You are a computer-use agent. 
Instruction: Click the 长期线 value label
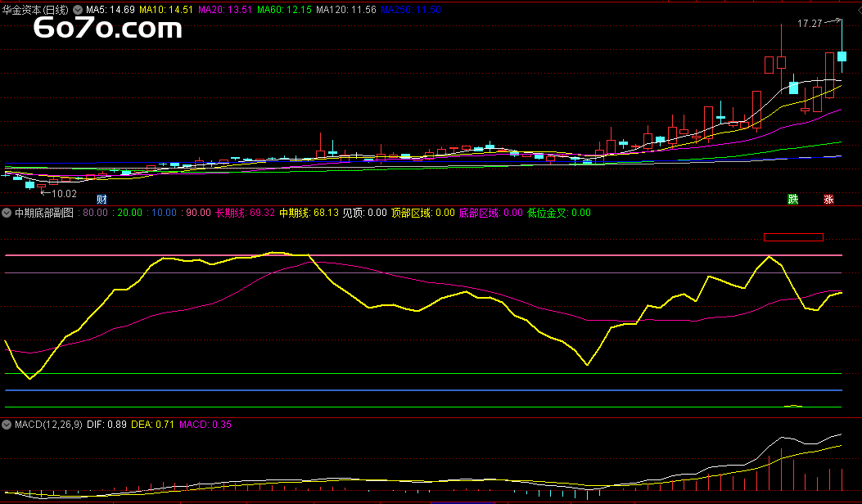click(245, 213)
